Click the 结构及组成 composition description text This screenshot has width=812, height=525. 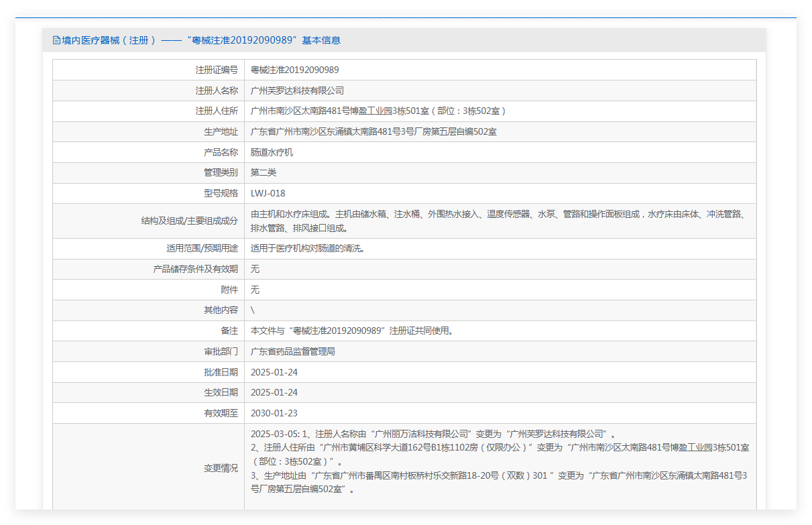coord(498,221)
